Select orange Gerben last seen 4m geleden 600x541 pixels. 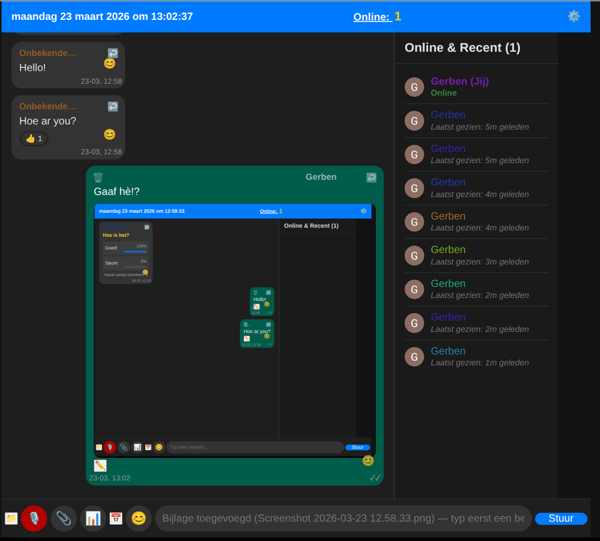click(476, 222)
